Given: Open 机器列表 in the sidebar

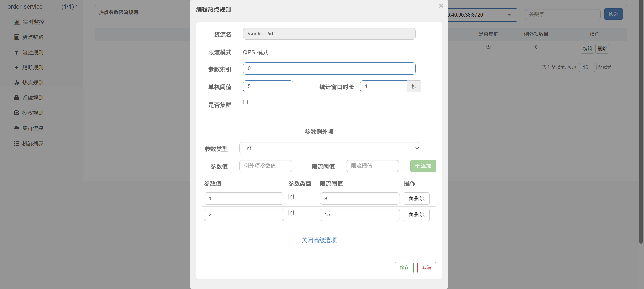Looking at the screenshot, I should pyautogui.click(x=33, y=143).
